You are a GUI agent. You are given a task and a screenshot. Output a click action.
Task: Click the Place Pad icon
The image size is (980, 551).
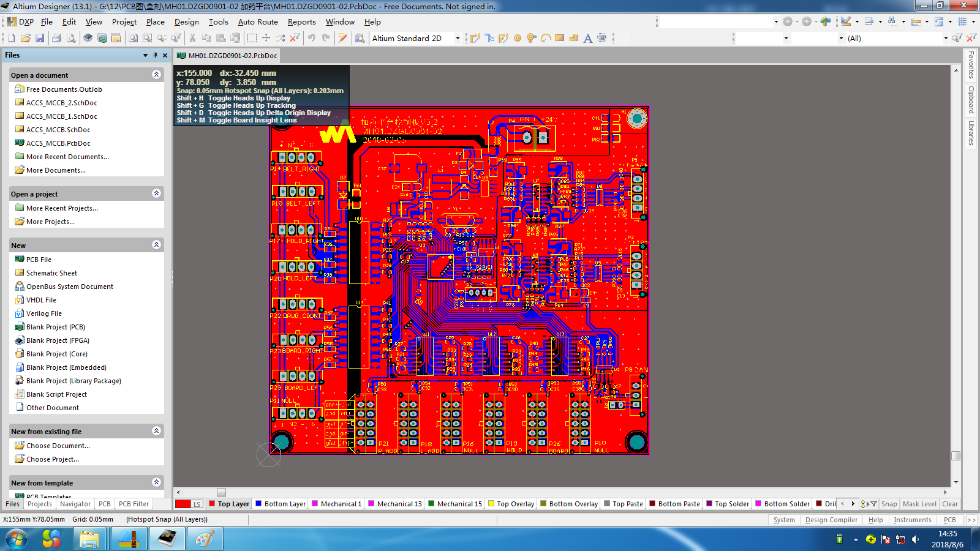(518, 38)
